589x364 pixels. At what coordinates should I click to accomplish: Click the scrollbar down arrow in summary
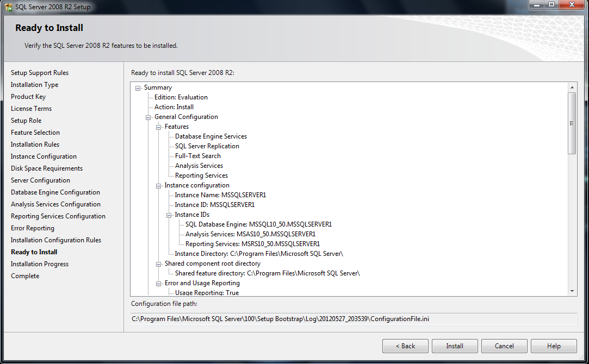click(x=572, y=291)
